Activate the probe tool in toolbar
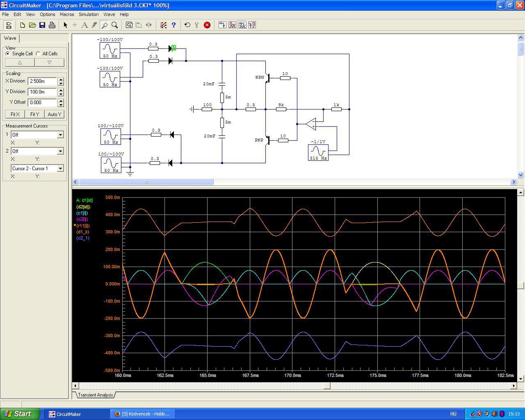This screenshot has height=420, width=525. tap(105, 25)
